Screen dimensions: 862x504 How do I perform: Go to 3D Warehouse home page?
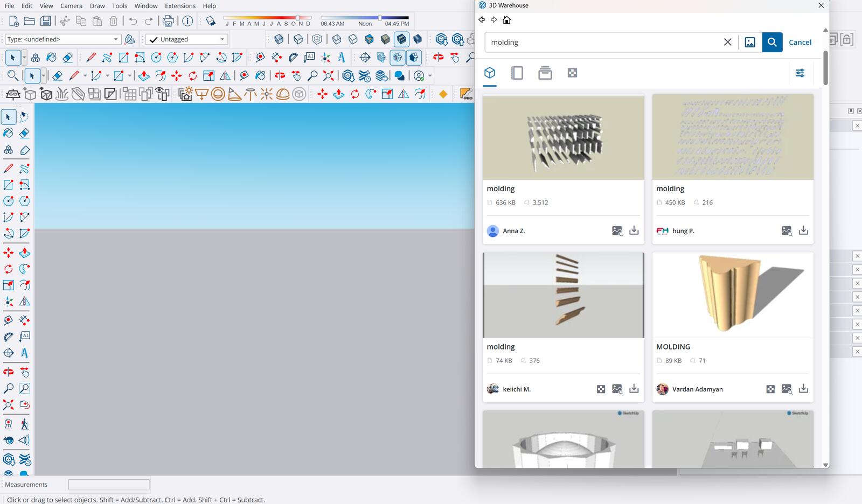pyautogui.click(x=506, y=20)
